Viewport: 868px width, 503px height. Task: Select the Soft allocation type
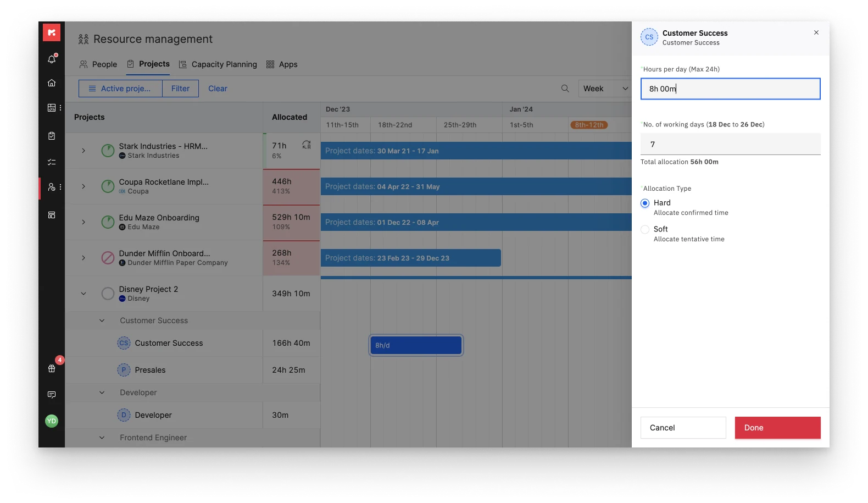tap(645, 230)
